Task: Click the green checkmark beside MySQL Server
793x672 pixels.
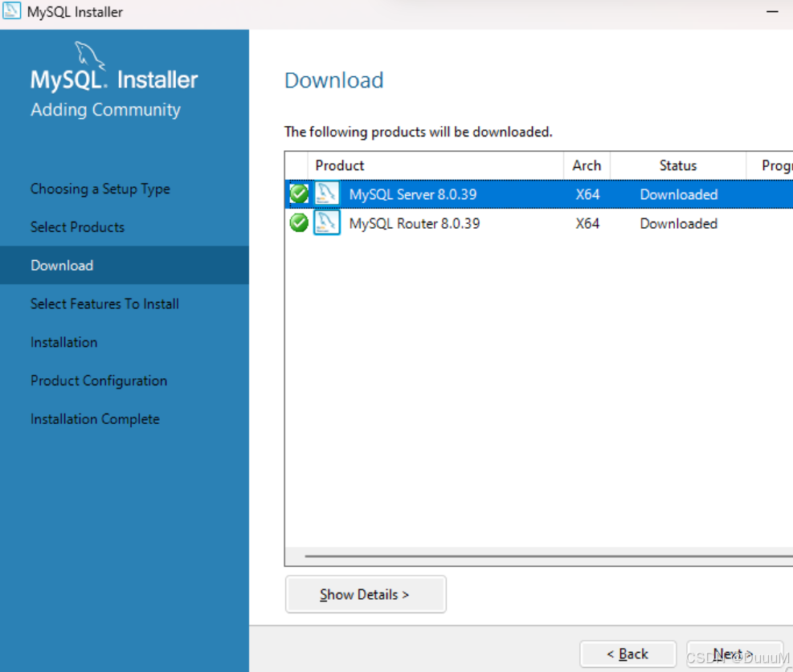Action: pos(298,193)
